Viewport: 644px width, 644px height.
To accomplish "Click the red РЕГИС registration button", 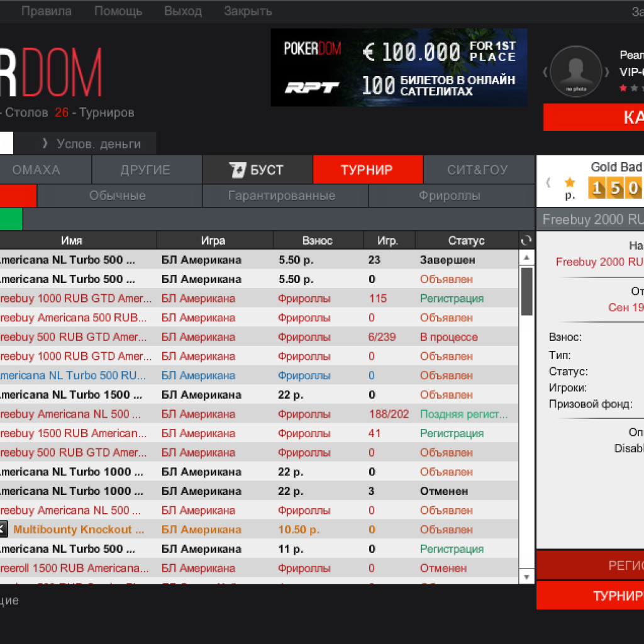I will [x=590, y=565].
